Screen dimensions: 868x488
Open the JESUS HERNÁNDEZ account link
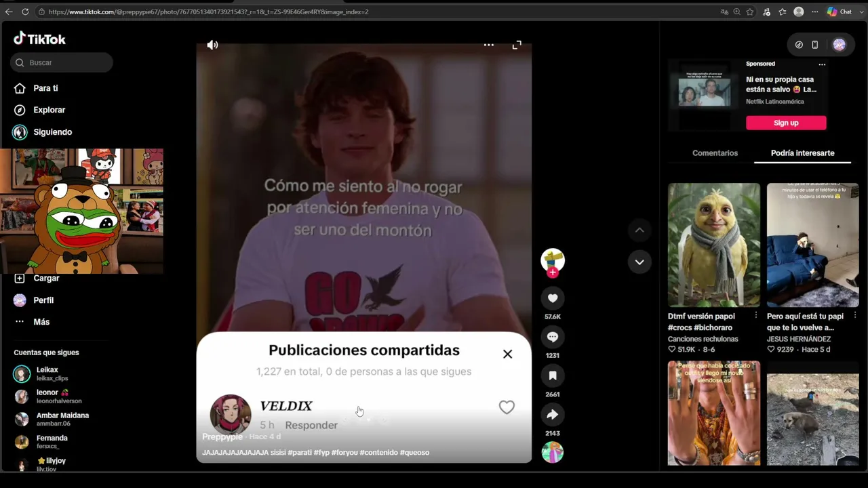click(x=799, y=339)
